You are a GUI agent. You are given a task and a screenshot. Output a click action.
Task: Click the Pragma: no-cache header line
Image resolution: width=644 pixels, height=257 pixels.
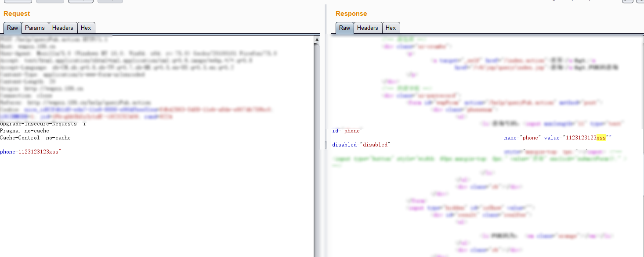(x=25, y=131)
